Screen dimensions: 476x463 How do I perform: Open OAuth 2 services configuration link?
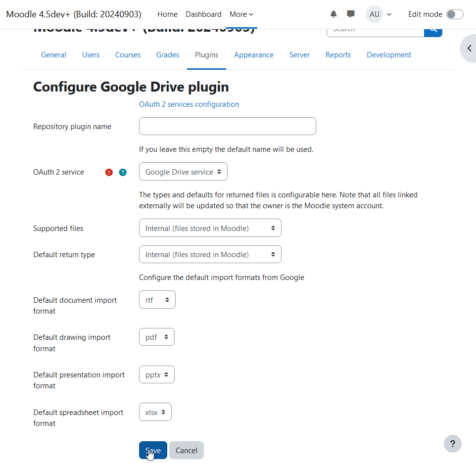point(189,104)
